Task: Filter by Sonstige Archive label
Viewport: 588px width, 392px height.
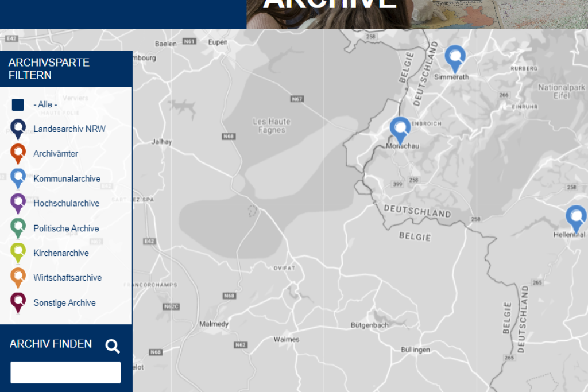Action: (64, 303)
